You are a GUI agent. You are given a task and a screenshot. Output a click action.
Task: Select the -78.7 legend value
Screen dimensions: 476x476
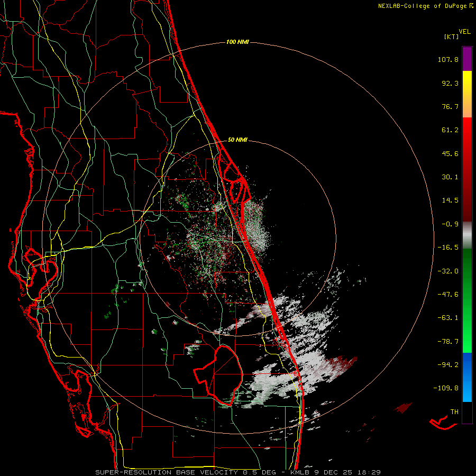coord(448,342)
